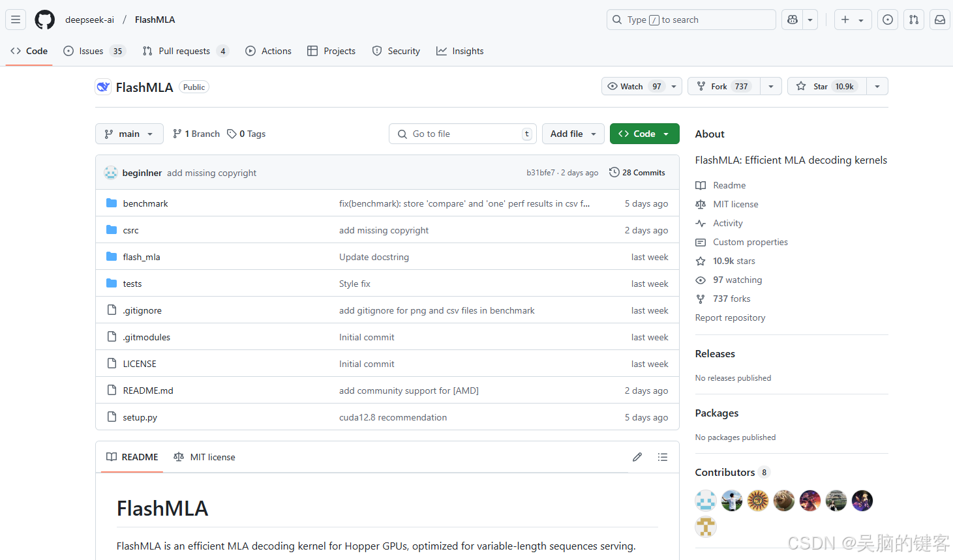Expand the create new dropdown arrow
This screenshot has height=560, width=953.
coord(861,20)
